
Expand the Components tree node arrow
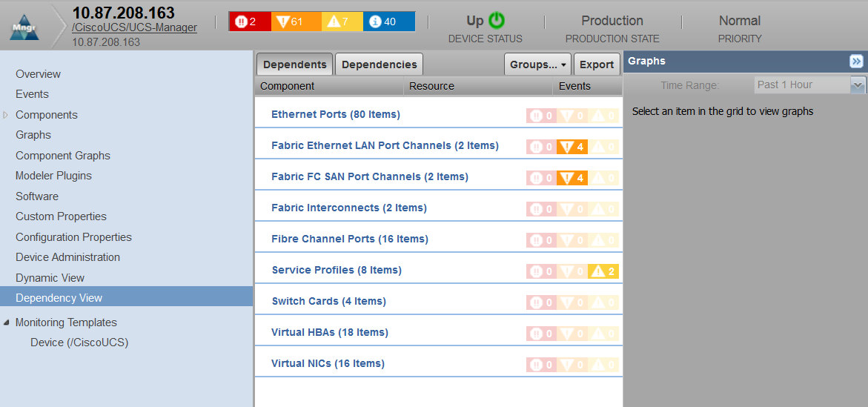[7, 115]
